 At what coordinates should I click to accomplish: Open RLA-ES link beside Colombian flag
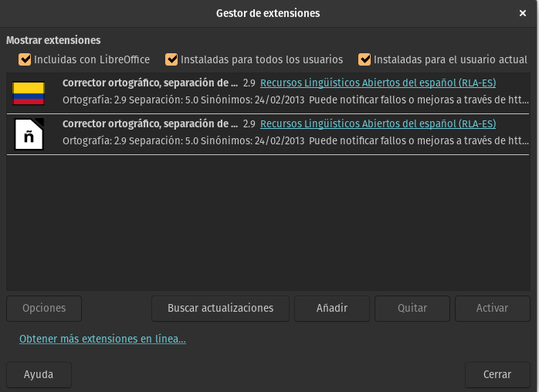[378, 83]
